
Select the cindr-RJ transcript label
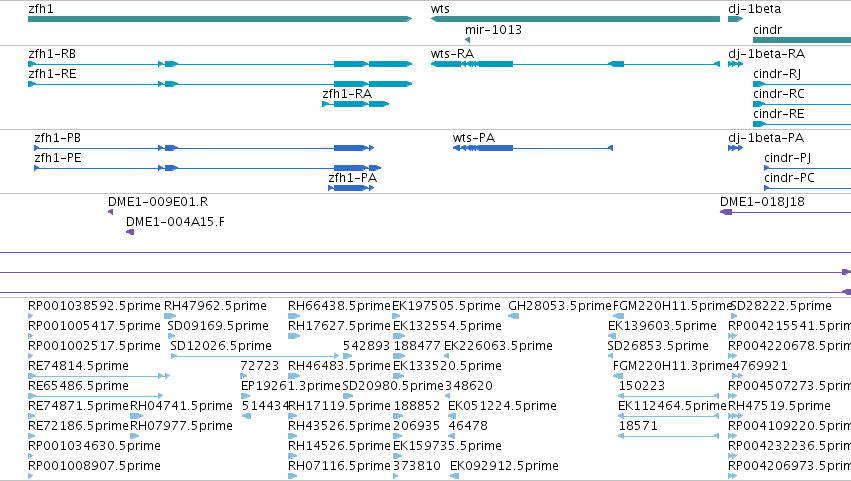point(777,74)
